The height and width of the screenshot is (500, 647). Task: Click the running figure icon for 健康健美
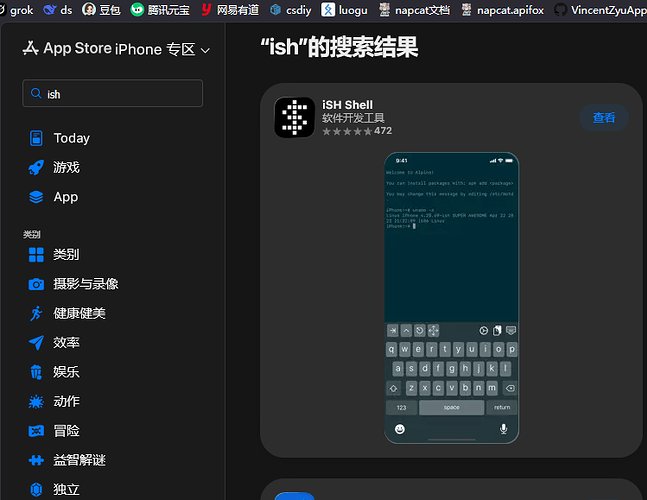coord(36,314)
